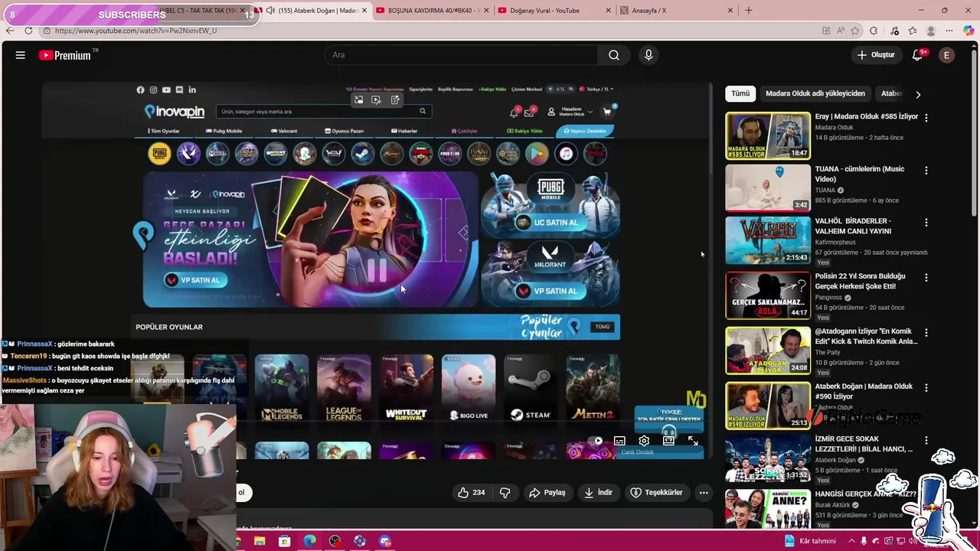This screenshot has height=551, width=980.
Task: Click The Pally channel name
Action: pyautogui.click(x=828, y=352)
